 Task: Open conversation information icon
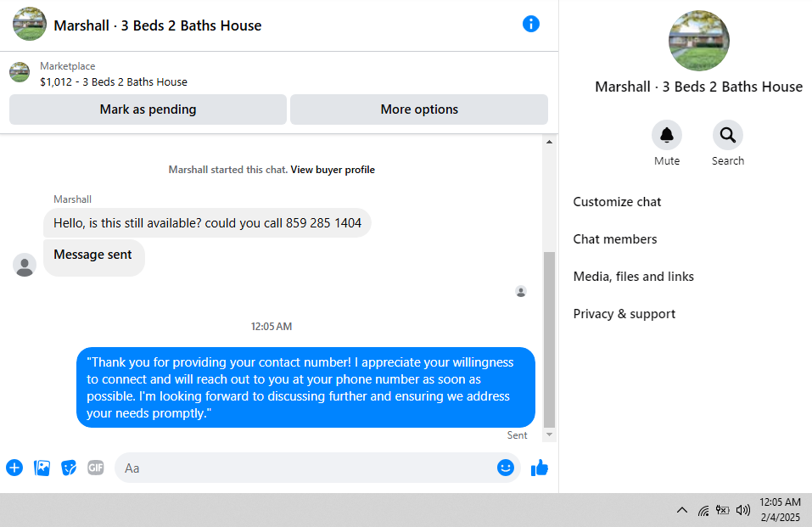click(x=531, y=24)
